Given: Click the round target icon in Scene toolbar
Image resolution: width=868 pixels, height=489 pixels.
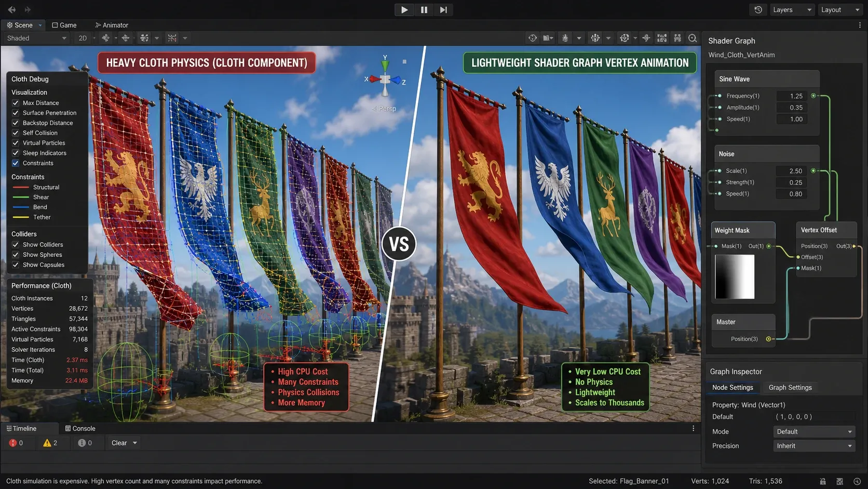Looking at the screenshot, I should click(533, 38).
